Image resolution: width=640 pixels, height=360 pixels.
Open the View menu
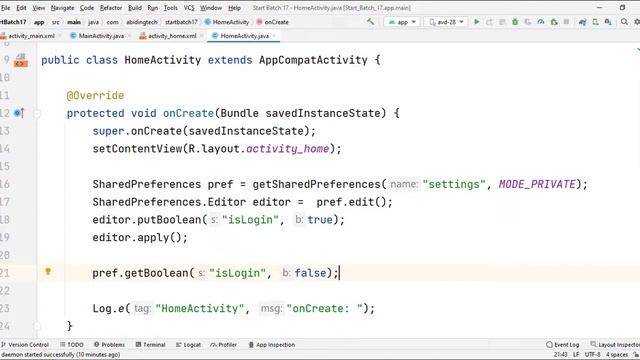pos(39,8)
